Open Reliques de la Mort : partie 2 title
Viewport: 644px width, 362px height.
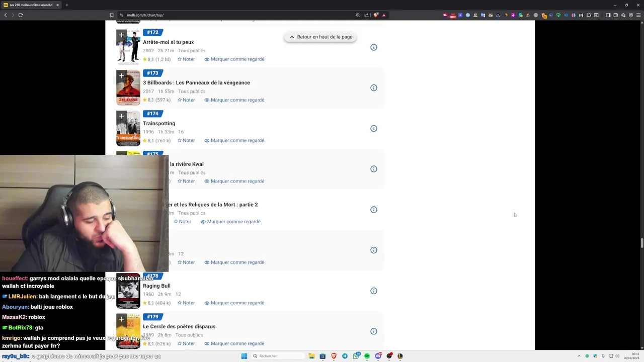[213, 205]
